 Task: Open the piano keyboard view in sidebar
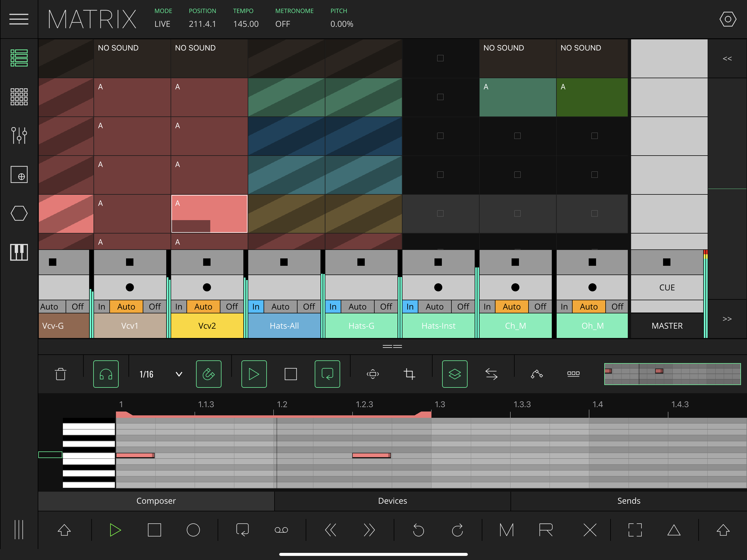[19, 252]
